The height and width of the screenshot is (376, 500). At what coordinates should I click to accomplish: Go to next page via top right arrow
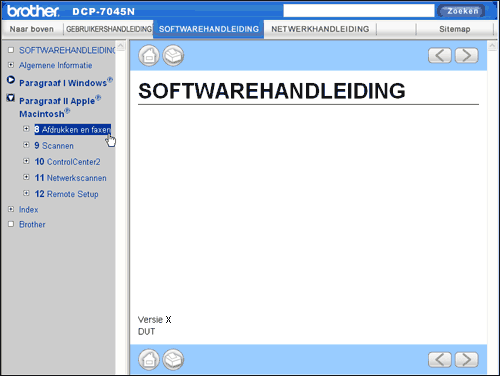[x=467, y=55]
